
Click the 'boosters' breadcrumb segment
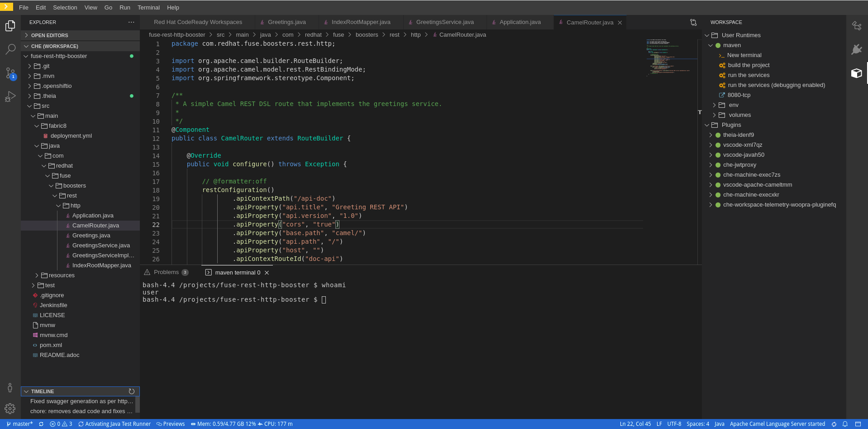(x=367, y=35)
